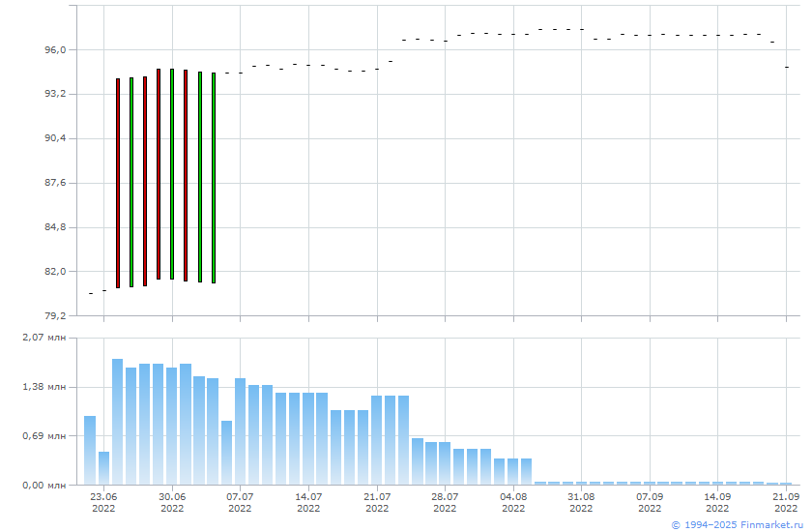Click the 84,8 price axis label

pyautogui.click(x=55, y=227)
